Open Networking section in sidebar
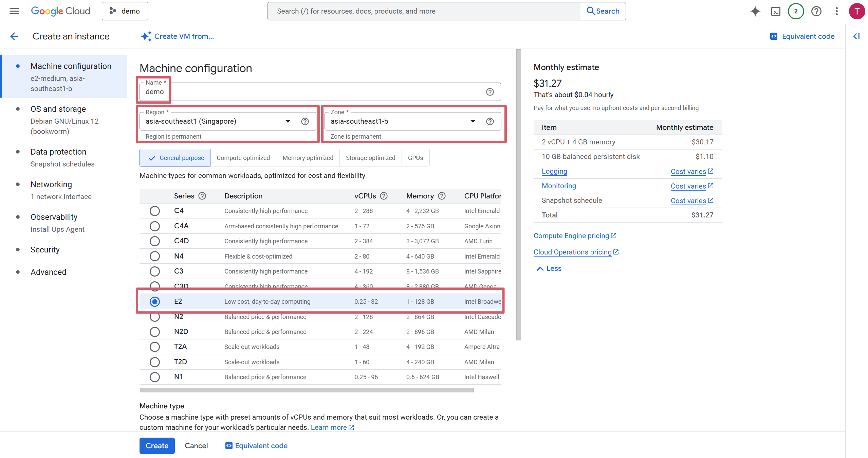The image size is (868, 458). 51,184
